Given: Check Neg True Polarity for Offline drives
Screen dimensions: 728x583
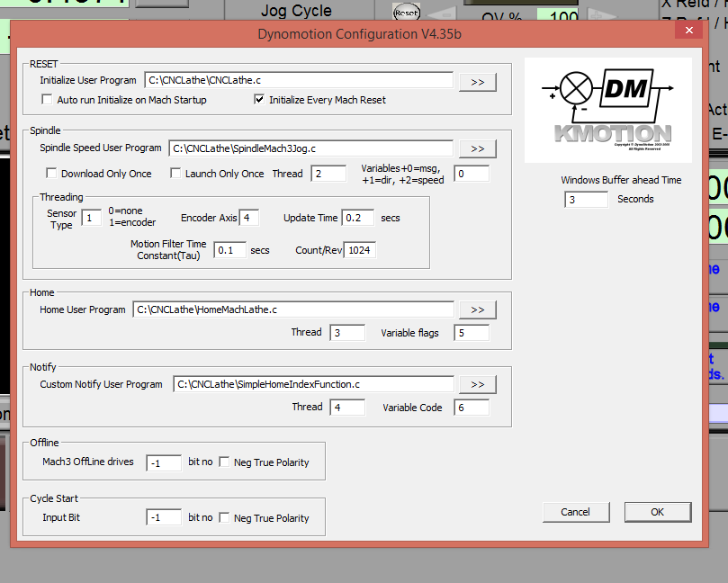Looking at the screenshot, I should click(x=225, y=462).
